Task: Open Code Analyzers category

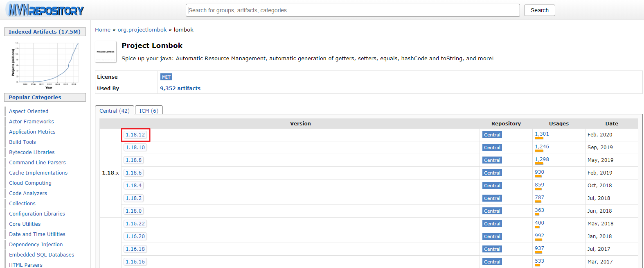Action: coord(28,193)
